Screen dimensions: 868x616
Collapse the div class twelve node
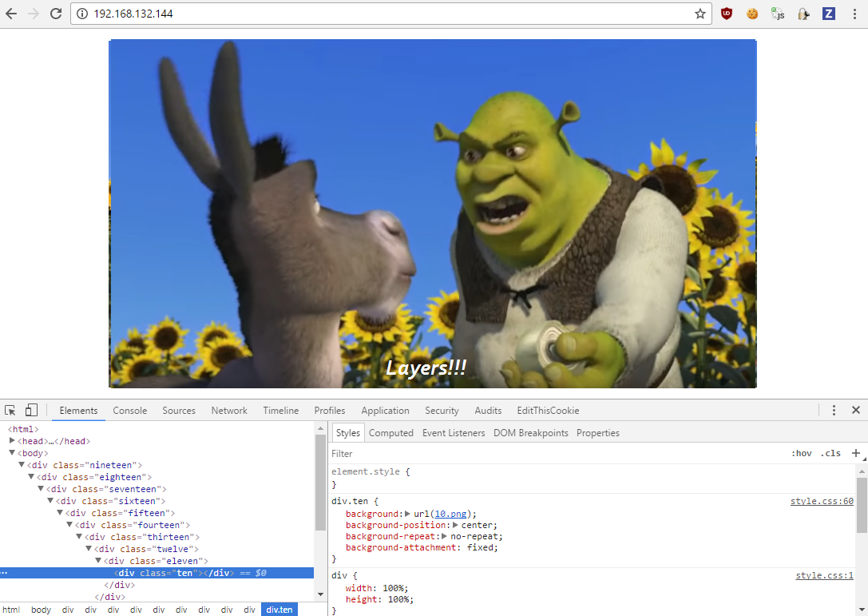tap(88, 548)
